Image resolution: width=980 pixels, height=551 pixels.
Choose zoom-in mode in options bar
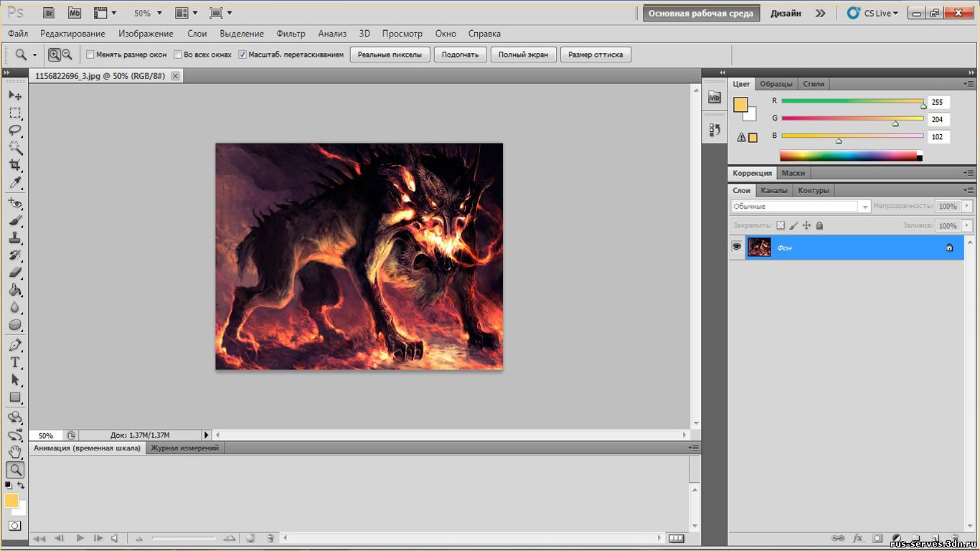[55, 55]
